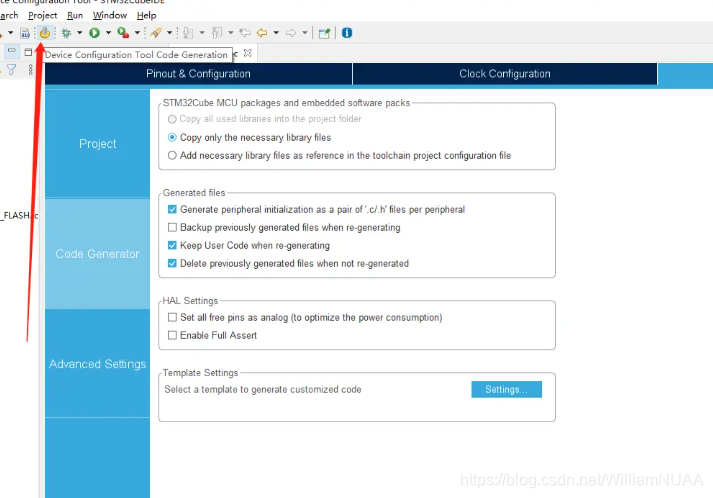Minimize the left side panel view
Image resolution: width=713 pixels, height=498 pixels.
click(12, 50)
